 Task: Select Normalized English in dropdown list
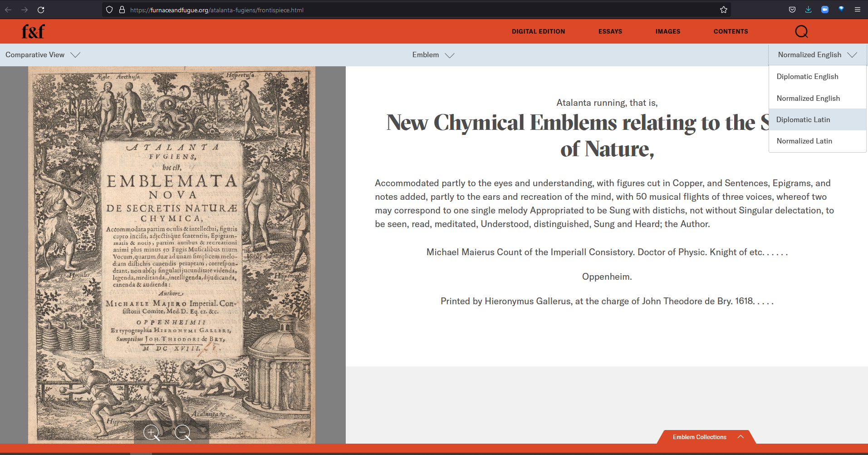pyautogui.click(x=817, y=98)
